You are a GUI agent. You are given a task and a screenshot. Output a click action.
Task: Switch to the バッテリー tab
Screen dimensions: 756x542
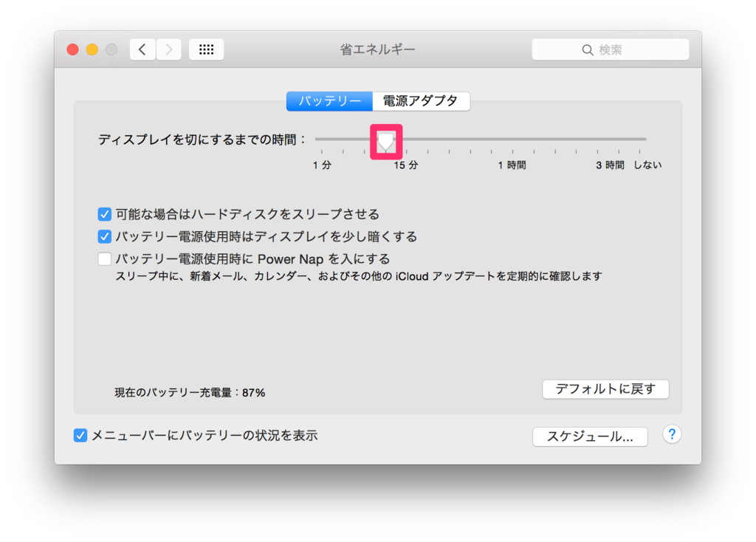[x=329, y=101]
